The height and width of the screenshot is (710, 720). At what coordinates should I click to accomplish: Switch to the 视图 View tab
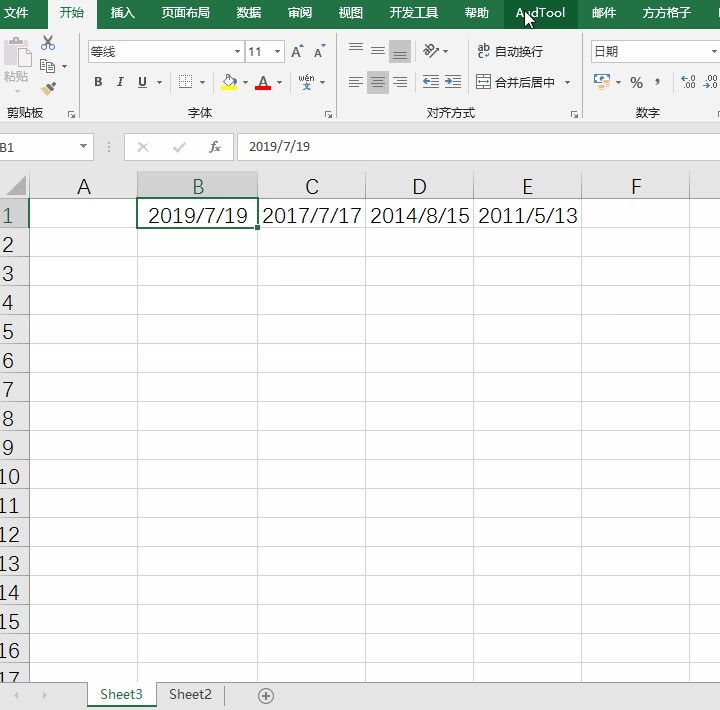[350, 12]
